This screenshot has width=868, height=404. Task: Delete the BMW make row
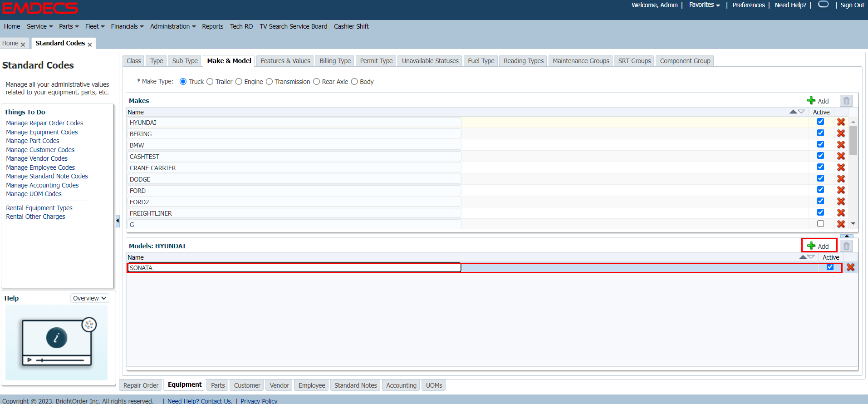tap(841, 145)
